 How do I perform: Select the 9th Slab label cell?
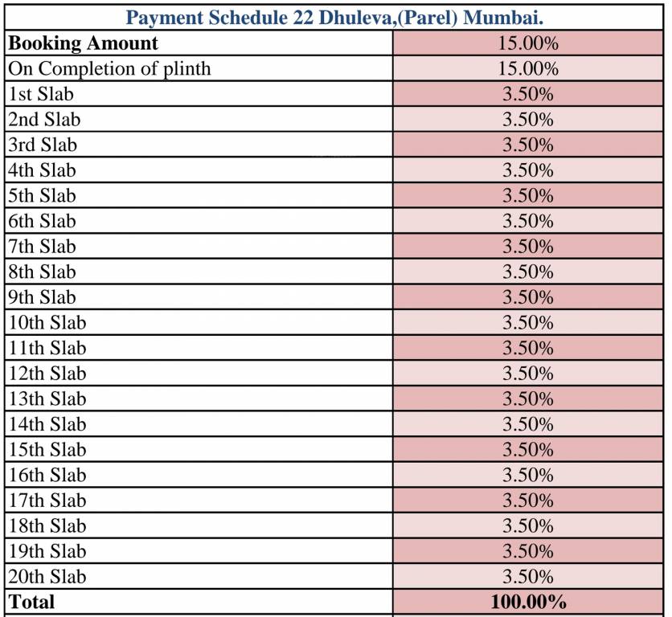pyautogui.click(x=42, y=297)
